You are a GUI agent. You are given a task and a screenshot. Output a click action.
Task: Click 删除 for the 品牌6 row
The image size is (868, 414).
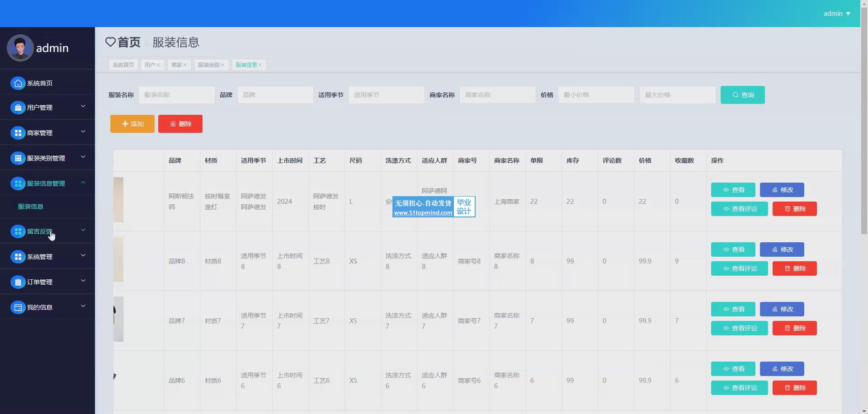[x=795, y=388]
